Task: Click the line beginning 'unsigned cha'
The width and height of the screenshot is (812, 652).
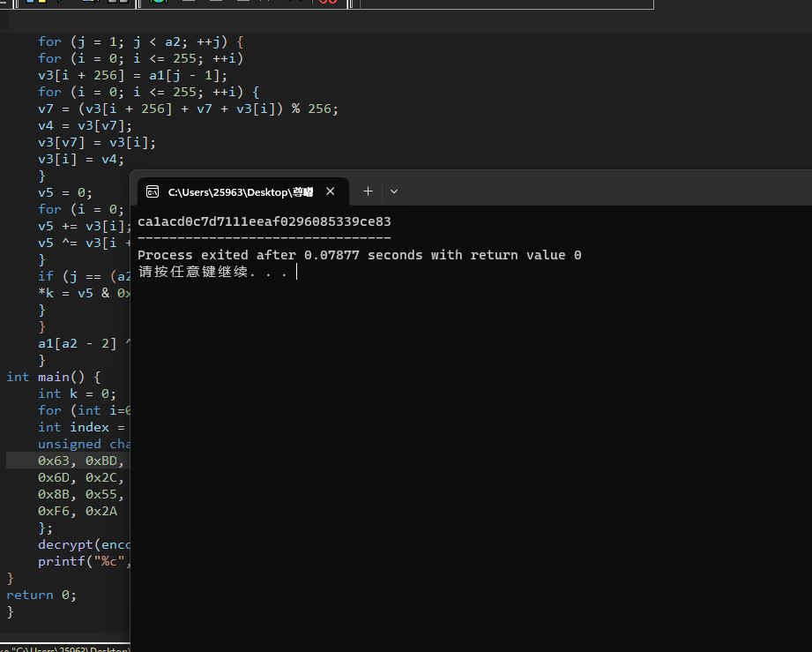Action: click(84, 444)
